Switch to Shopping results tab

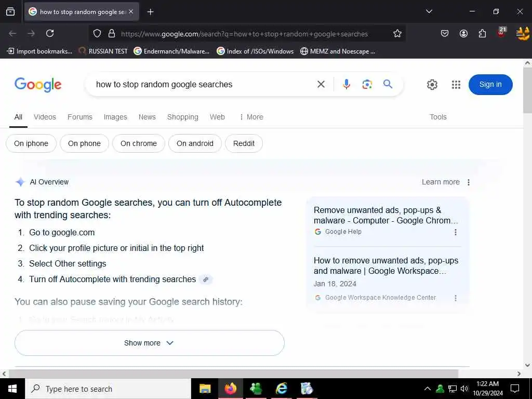182,117
